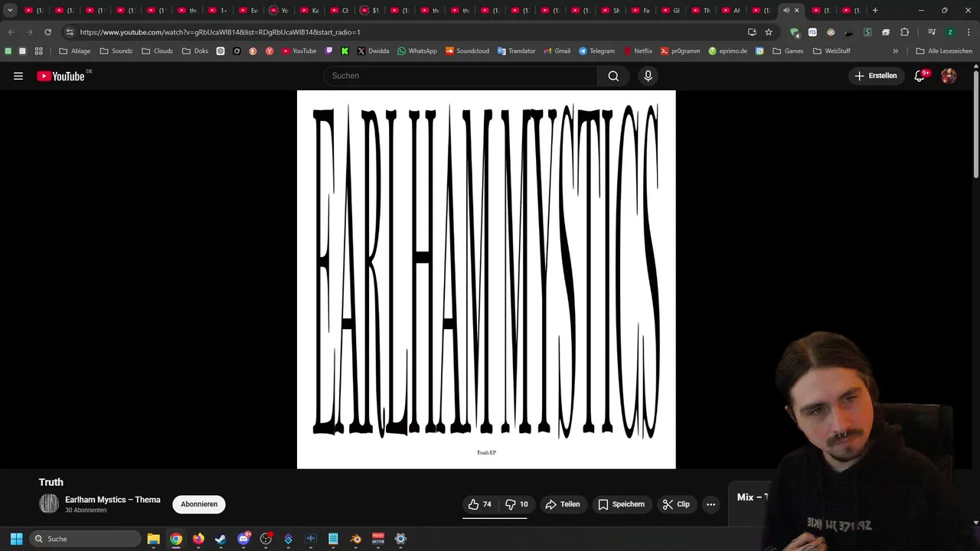The height and width of the screenshot is (551, 980).
Task: Switch to the tab titled 'Ev'
Action: pyautogui.click(x=249, y=10)
